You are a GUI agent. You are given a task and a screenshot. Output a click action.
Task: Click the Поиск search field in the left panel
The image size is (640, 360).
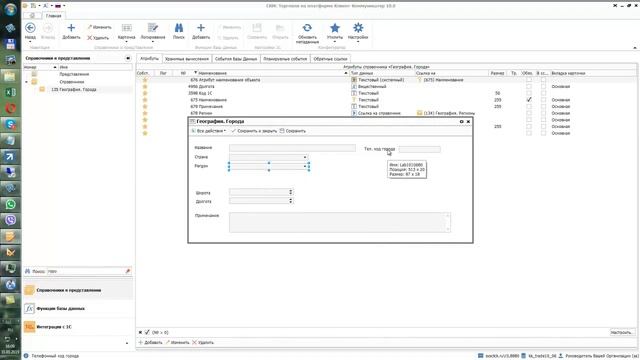coord(86,271)
